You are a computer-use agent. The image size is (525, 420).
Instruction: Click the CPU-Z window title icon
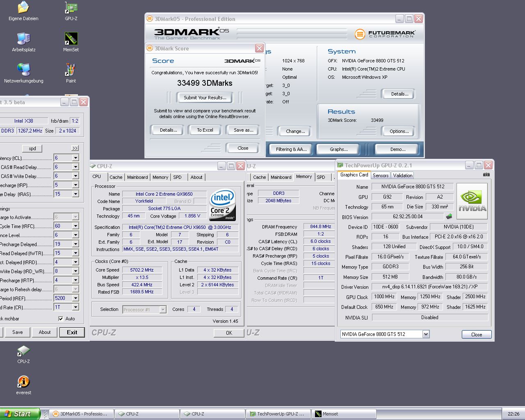(x=93, y=166)
